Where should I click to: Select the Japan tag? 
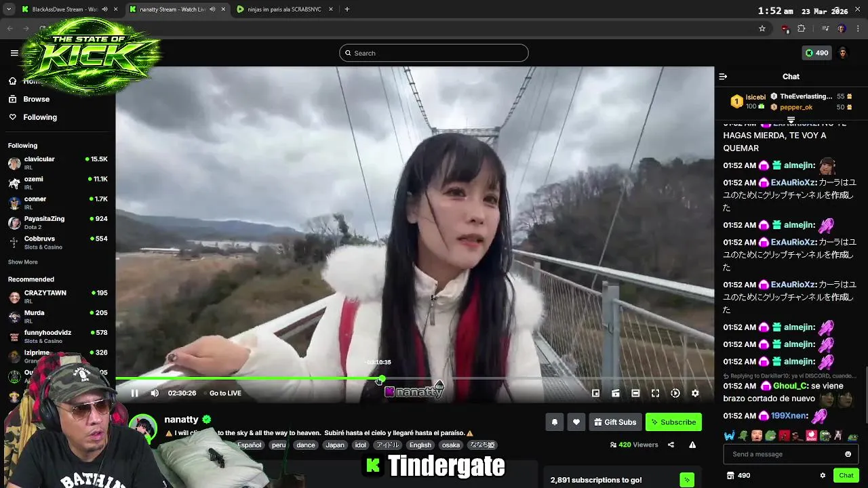(x=335, y=445)
